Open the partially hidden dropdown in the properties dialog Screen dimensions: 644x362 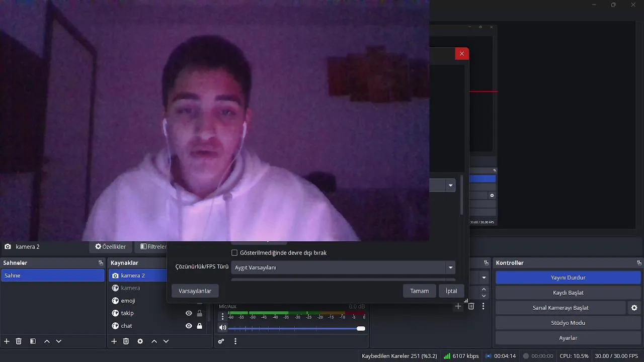click(x=442, y=185)
